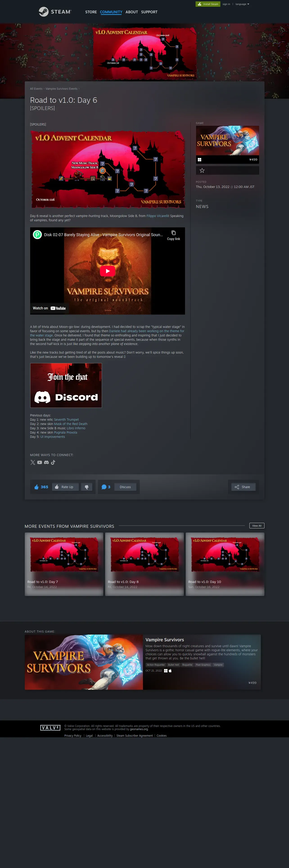Image resolution: width=289 pixels, height=868 pixels.
Task: Open the Pugnala Provola link
Action: pos(65,433)
